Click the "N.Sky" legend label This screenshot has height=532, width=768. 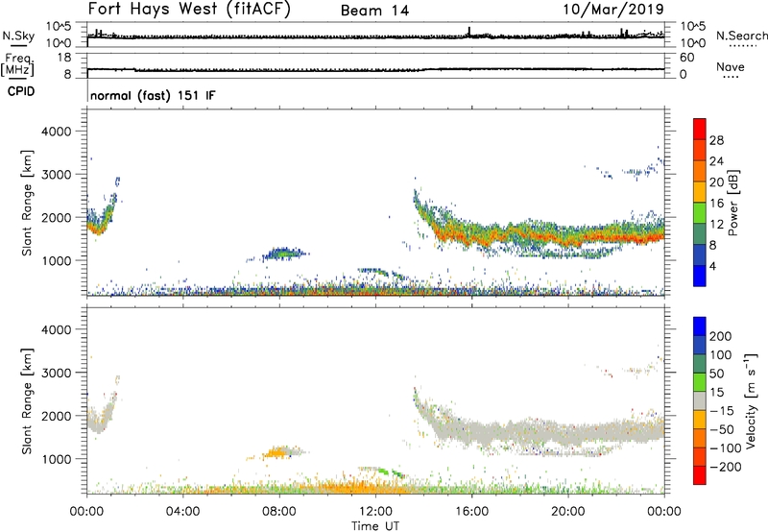pos(18,36)
